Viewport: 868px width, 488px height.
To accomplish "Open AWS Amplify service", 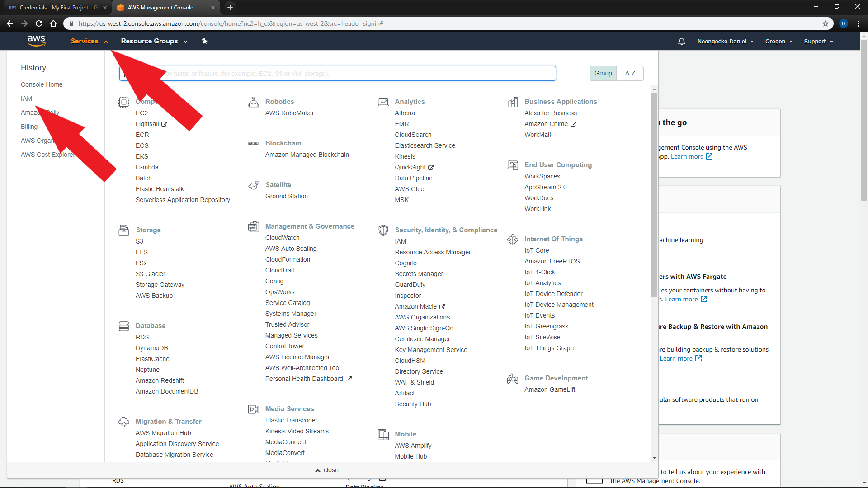I will pos(413,446).
